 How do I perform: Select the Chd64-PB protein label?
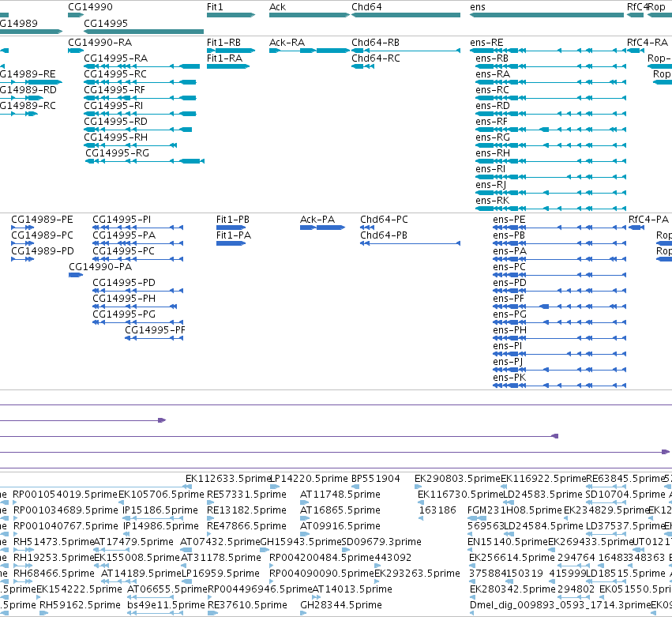(x=384, y=235)
